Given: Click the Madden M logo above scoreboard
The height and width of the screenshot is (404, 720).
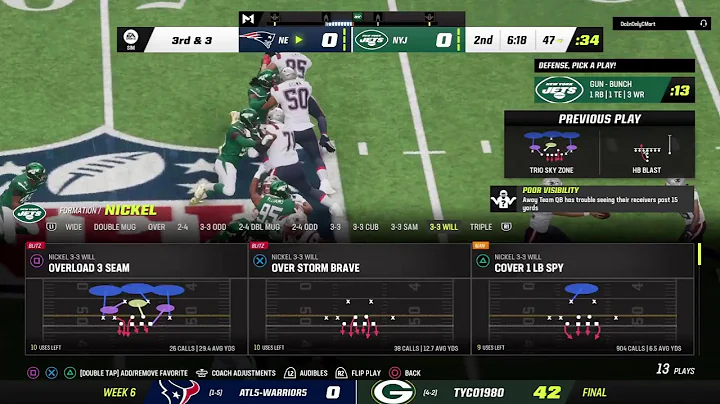Looking at the screenshot, I should 248,18.
